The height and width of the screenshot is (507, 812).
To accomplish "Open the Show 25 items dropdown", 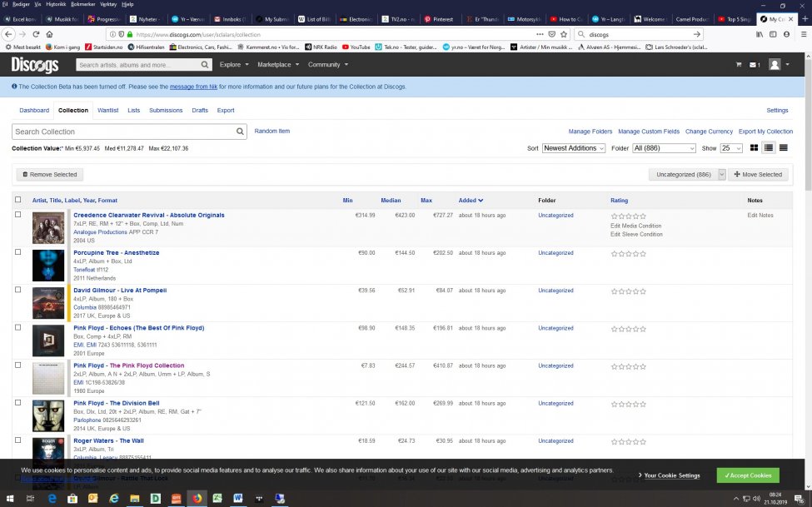I will click(x=731, y=148).
